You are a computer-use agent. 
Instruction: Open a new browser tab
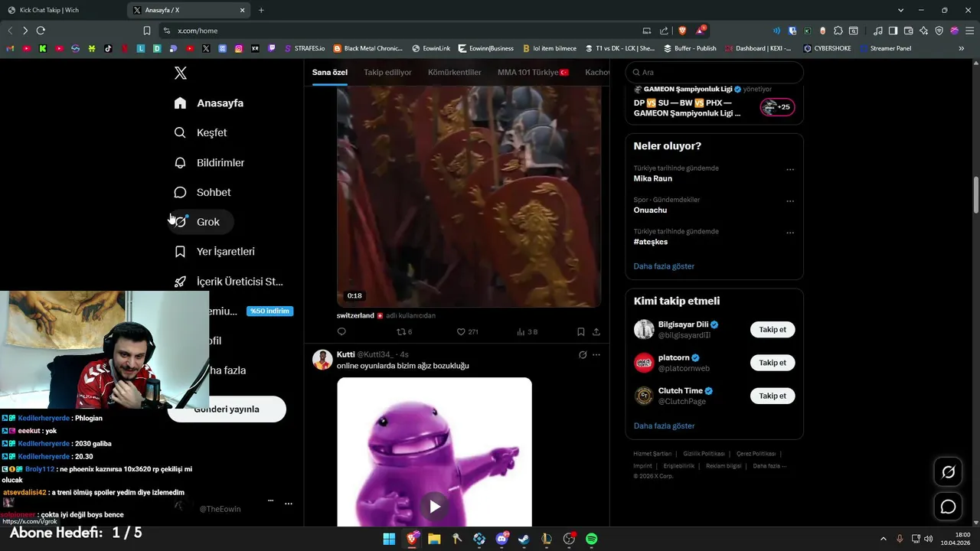(x=261, y=10)
